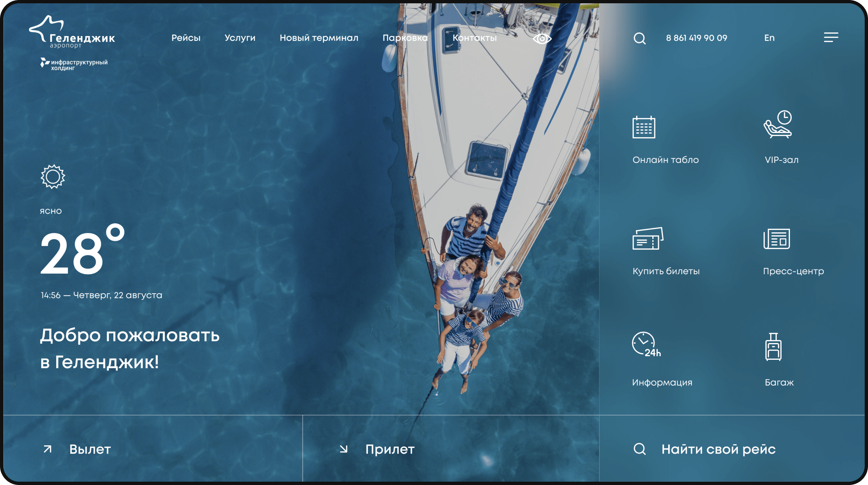Open the Онлайн табло calendar icon
868x485 pixels.
click(644, 127)
